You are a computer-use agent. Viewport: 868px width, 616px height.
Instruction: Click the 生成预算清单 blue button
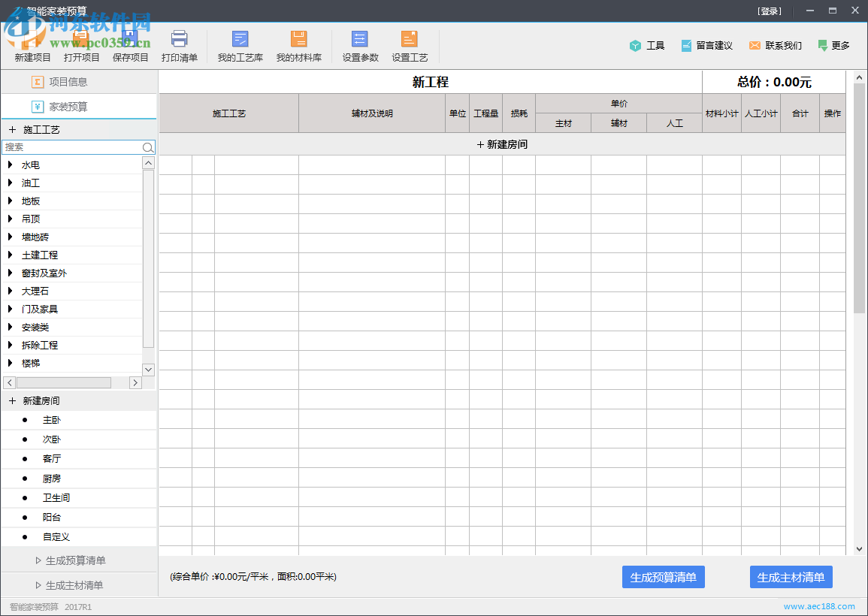(664, 577)
